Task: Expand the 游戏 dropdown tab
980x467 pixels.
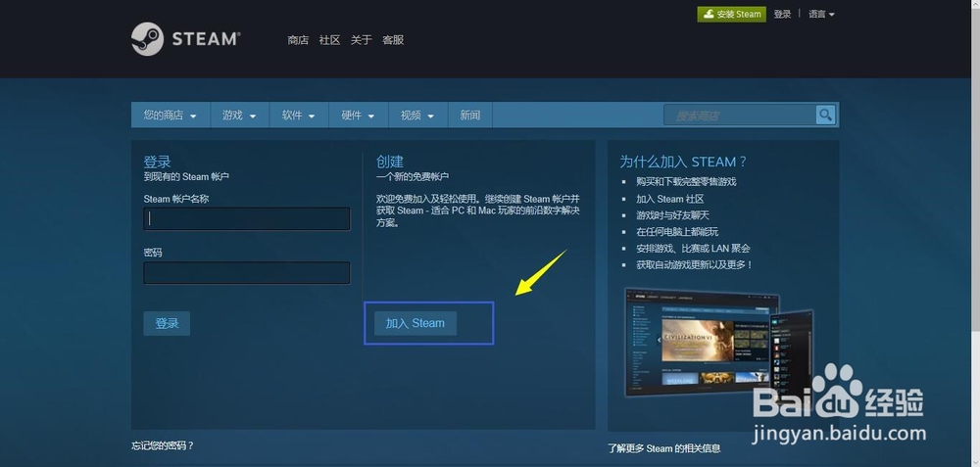Action: coord(239,115)
